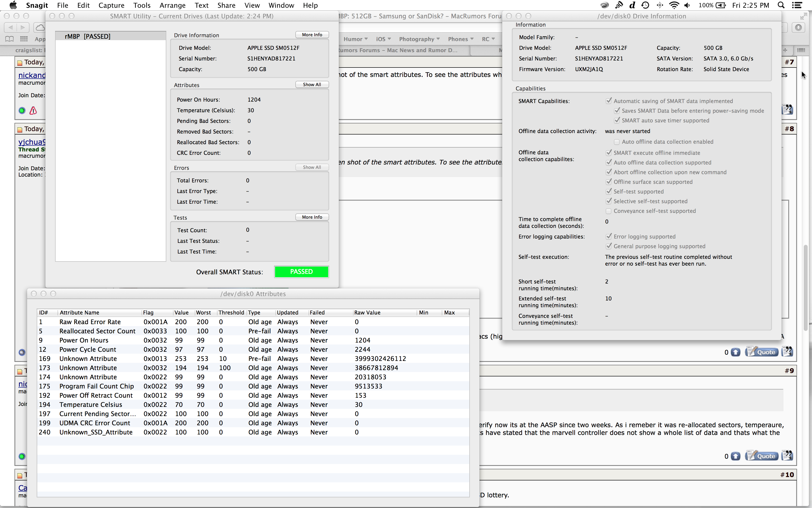
Task: Click the Quote button on post #8
Action: 762,352
